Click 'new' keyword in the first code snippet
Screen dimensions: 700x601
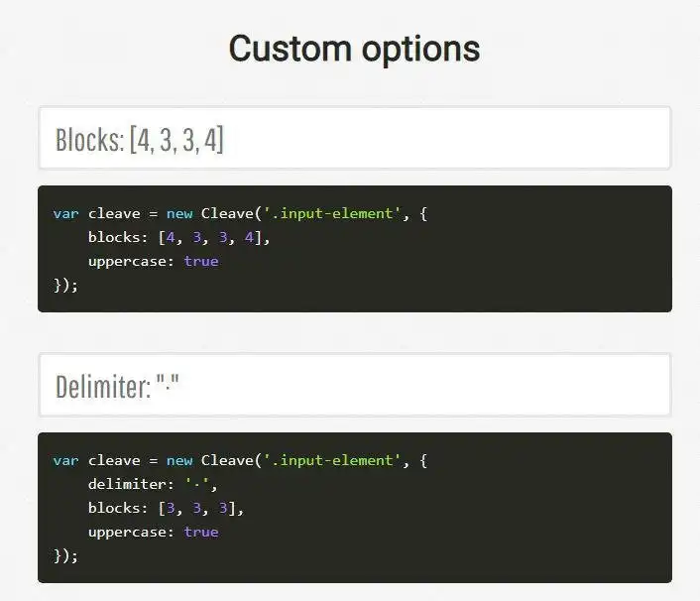point(178,214)
